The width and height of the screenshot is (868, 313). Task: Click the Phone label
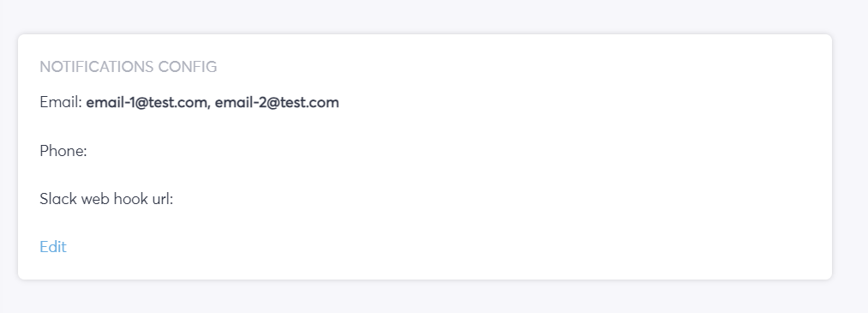coord(63,151)
